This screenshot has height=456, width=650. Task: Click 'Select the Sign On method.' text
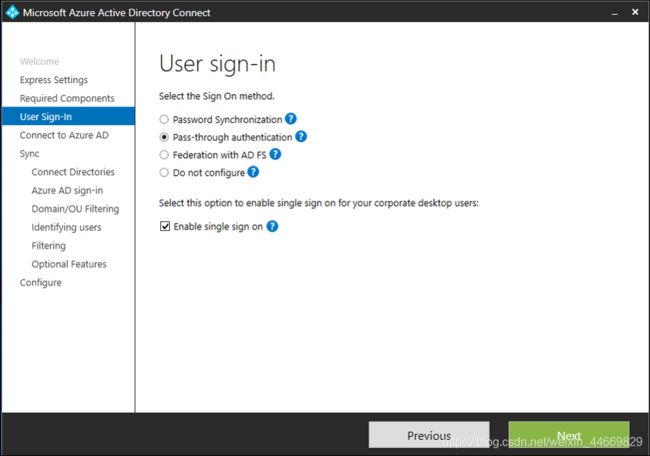pyautogui.click(x=217, y=96)
